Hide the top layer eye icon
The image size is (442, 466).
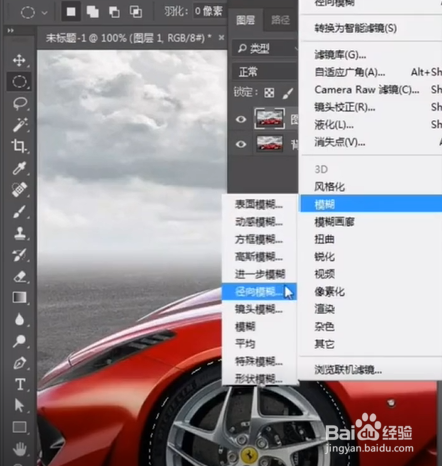(x=241, y=119)
